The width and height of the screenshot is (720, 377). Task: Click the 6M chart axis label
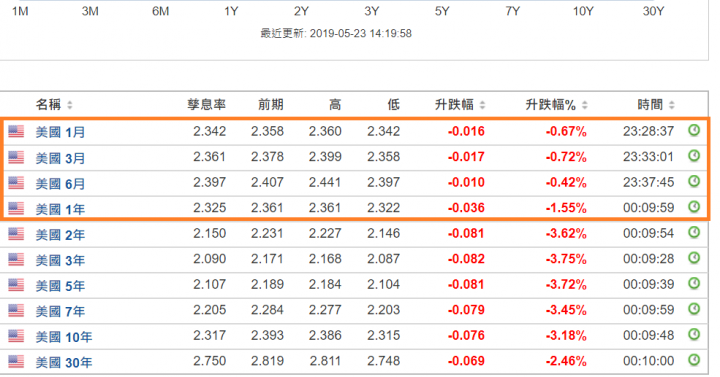point(160,11)
